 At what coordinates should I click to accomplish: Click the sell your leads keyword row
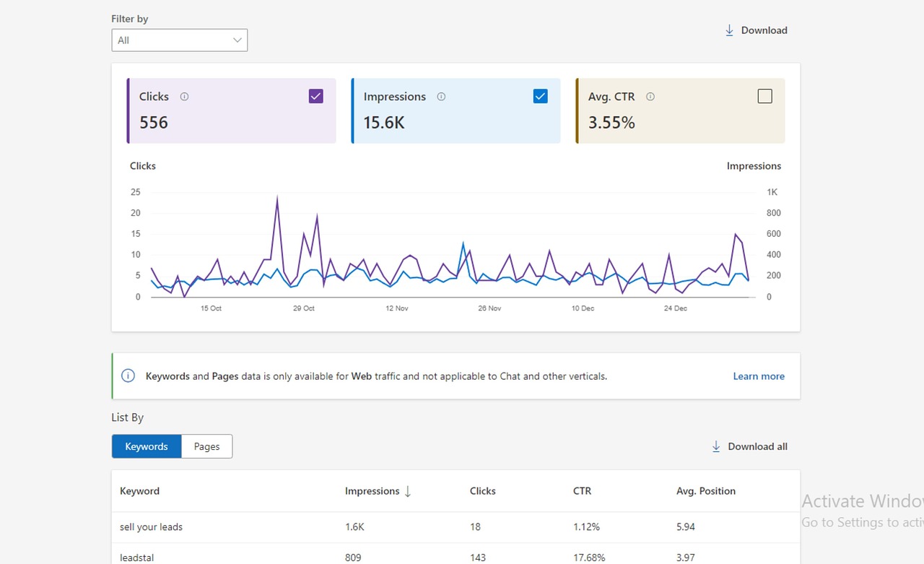pyautogui.click(x=456, y=527)
